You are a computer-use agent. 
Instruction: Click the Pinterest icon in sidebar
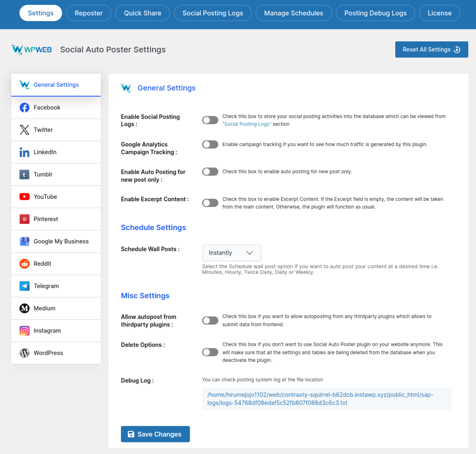(x=25, y=219)
